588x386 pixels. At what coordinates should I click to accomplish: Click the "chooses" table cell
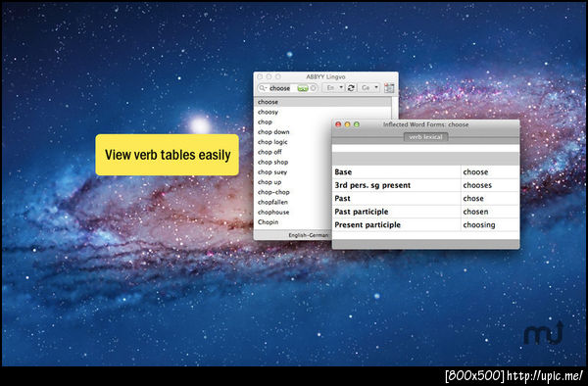click(x=490, y=185)
